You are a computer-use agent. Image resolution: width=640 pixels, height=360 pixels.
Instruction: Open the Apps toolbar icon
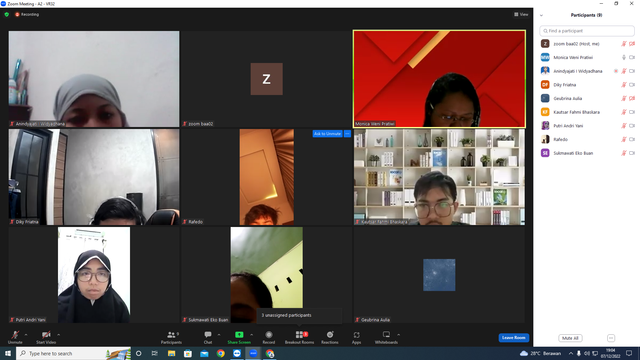(356, 335)
